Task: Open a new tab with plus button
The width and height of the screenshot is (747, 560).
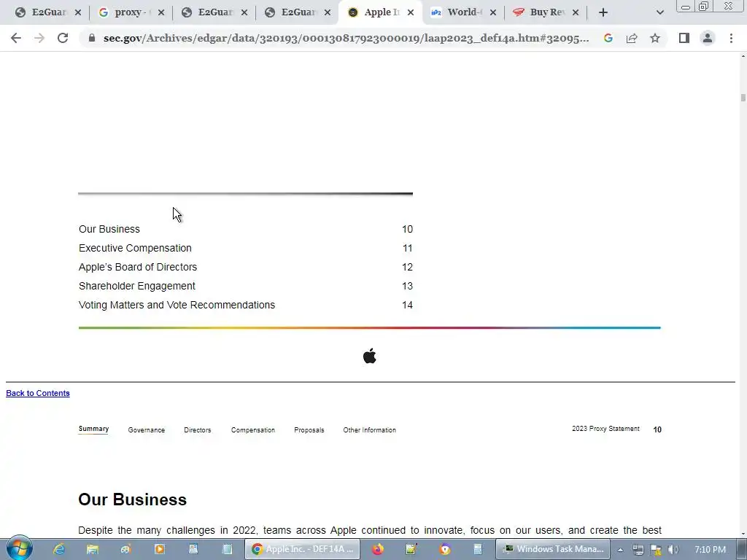Action: click(603, 12)
